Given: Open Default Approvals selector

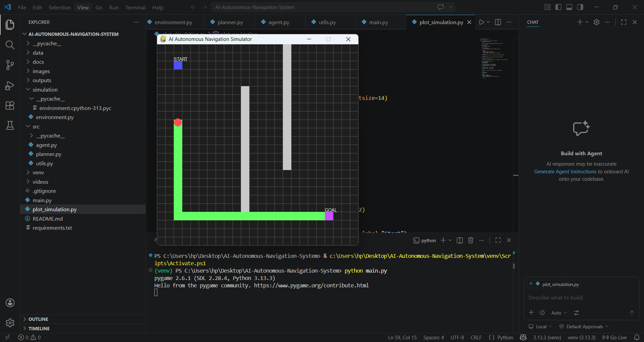Looking at the screenshot, I should click(x=584, y=327).
